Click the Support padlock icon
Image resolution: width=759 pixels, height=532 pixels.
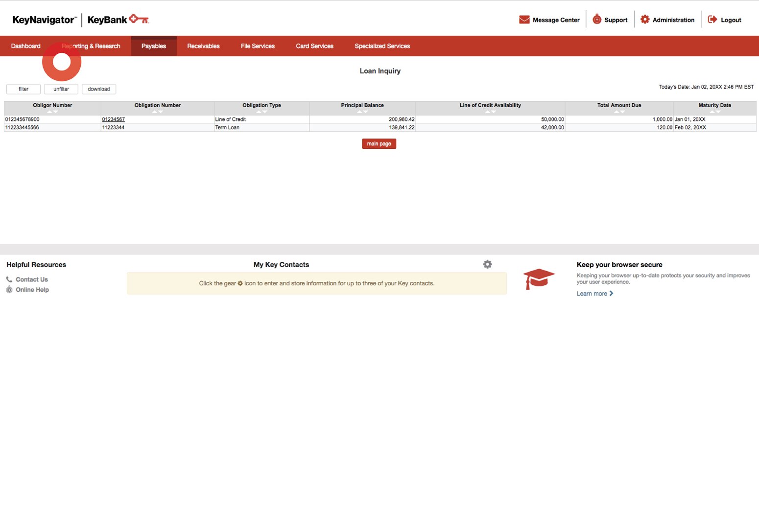pyautogui.click(x=596, y=19)
